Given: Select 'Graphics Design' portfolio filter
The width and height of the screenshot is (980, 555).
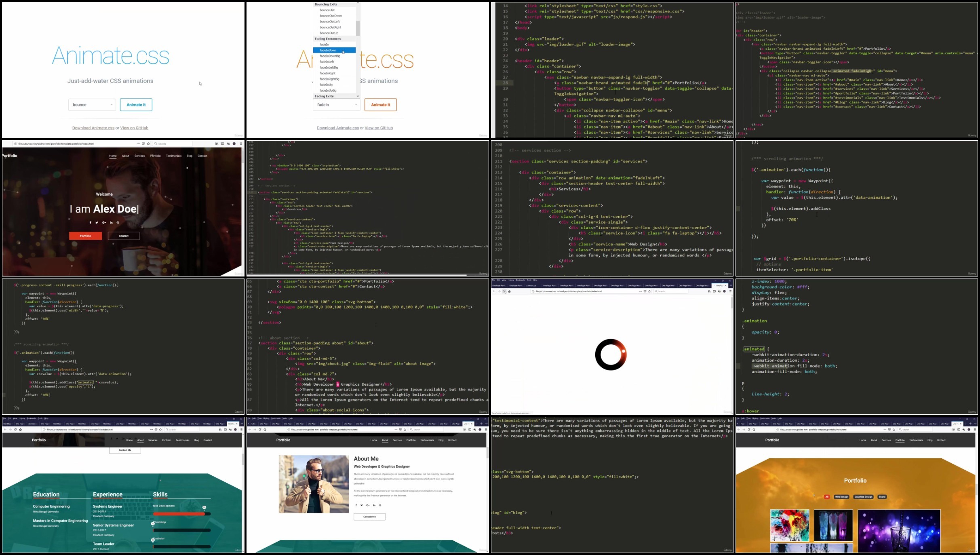Looking at the screenshot, I should (x=863, y=497).
